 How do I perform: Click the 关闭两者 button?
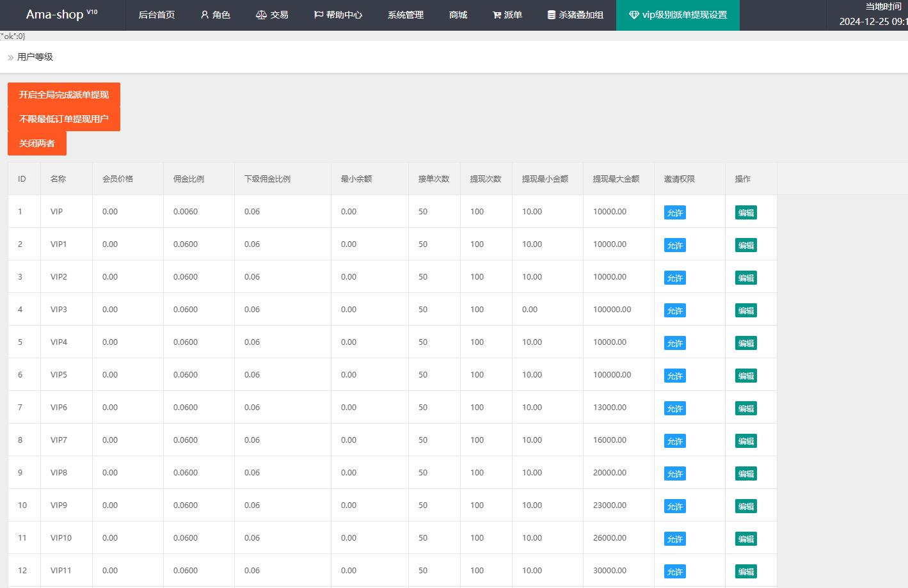coord(37,143)
